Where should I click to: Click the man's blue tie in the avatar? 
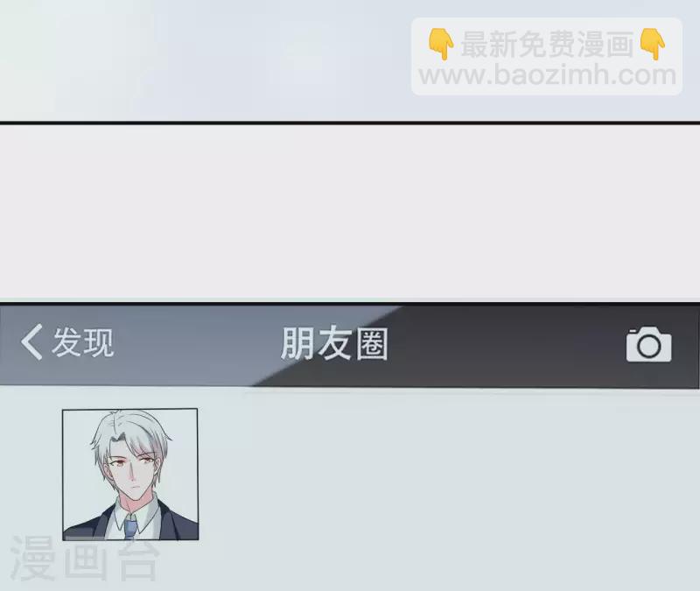129,525
